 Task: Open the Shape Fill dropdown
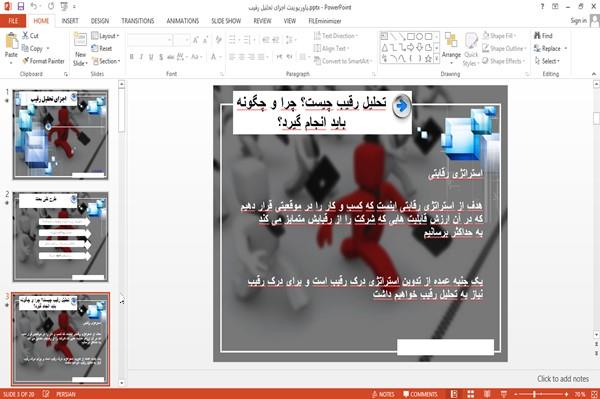(x=499, y=36)
